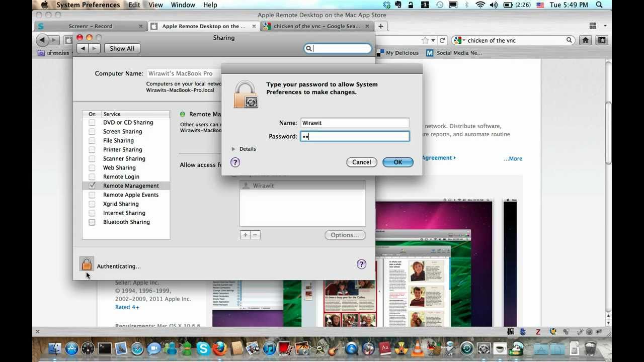Open the Firefox home page
This screenshot has height=362, width=644.
click(x=585, y=40)
